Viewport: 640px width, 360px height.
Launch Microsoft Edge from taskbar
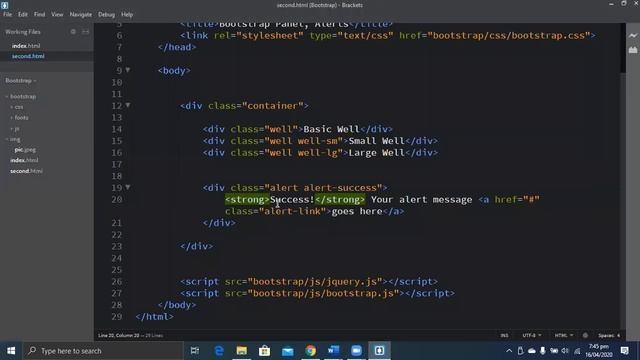[219, 351]
